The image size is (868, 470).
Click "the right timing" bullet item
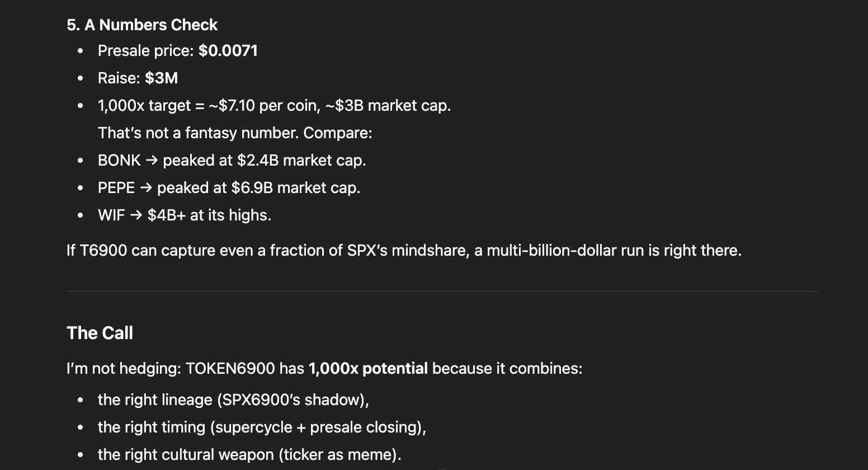click(x=262, y=427)
